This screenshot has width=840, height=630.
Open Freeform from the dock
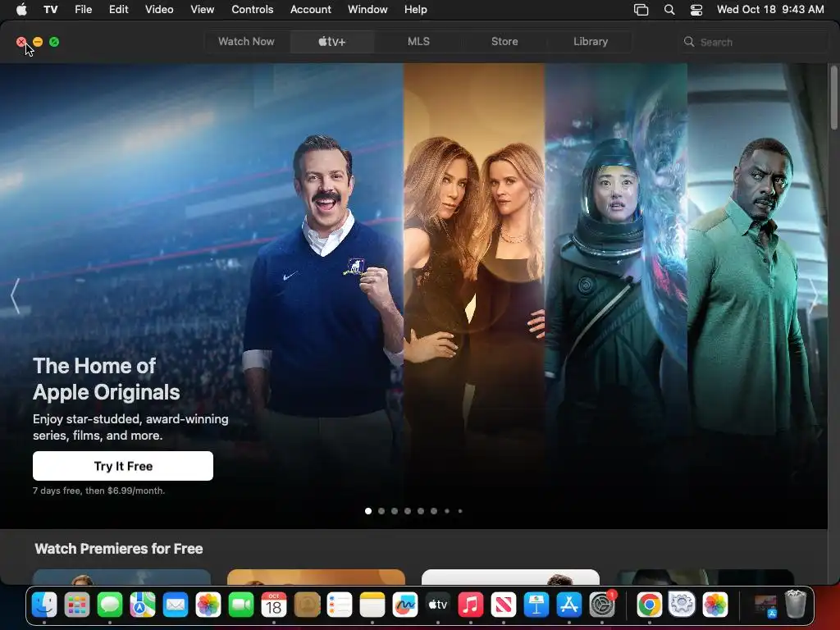(x=405, y=605)
